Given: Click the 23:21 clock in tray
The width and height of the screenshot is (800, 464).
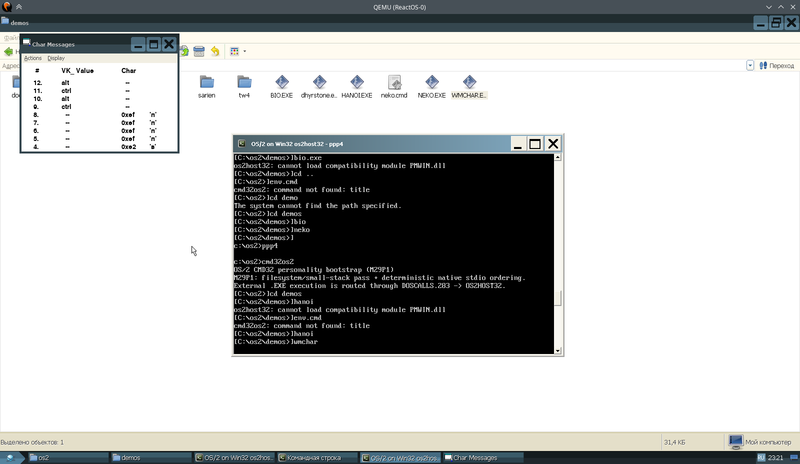Looking at the screenshot, I should [776, 458].
